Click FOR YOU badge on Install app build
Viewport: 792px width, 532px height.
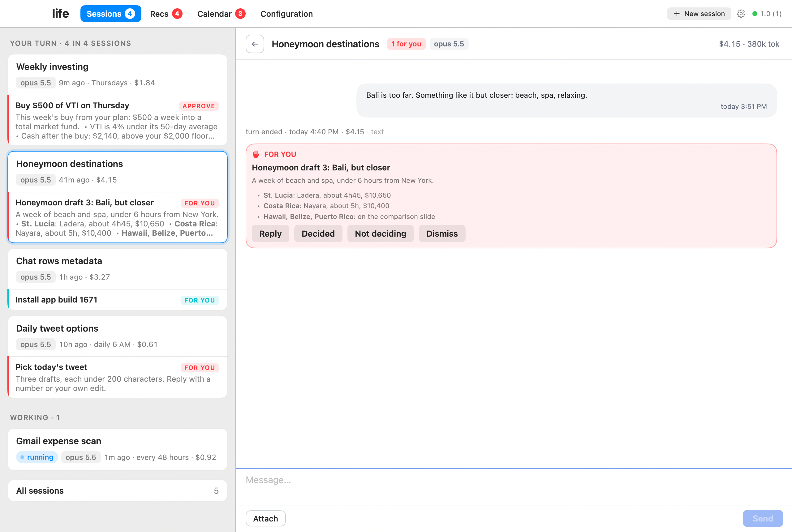coord(200,300)
